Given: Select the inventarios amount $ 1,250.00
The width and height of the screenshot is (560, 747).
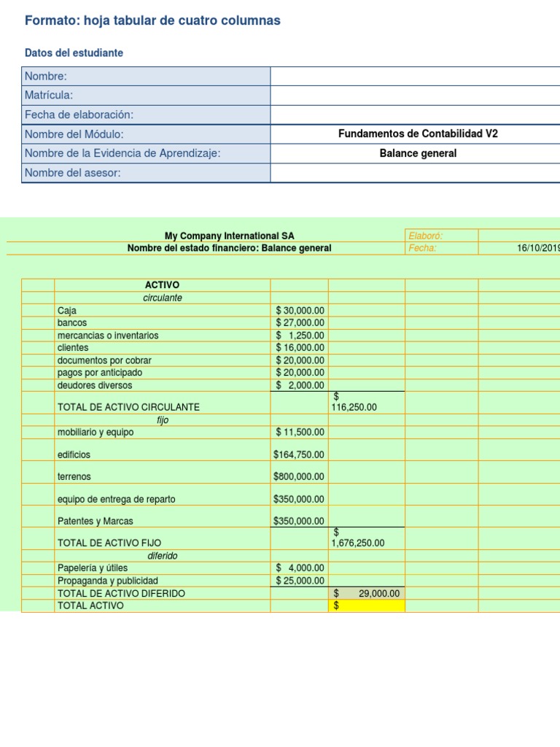Looking at the screenshot, I should 300,336.
